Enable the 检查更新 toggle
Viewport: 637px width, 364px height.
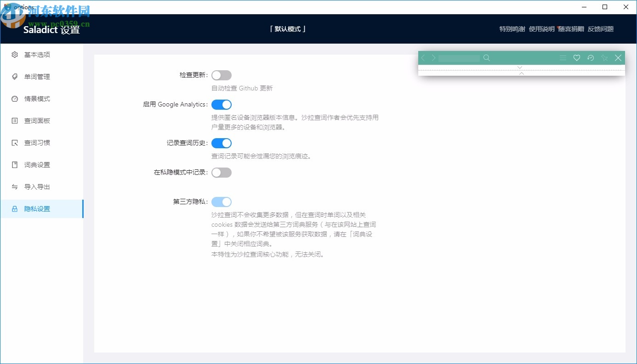[x=222, y=75]
